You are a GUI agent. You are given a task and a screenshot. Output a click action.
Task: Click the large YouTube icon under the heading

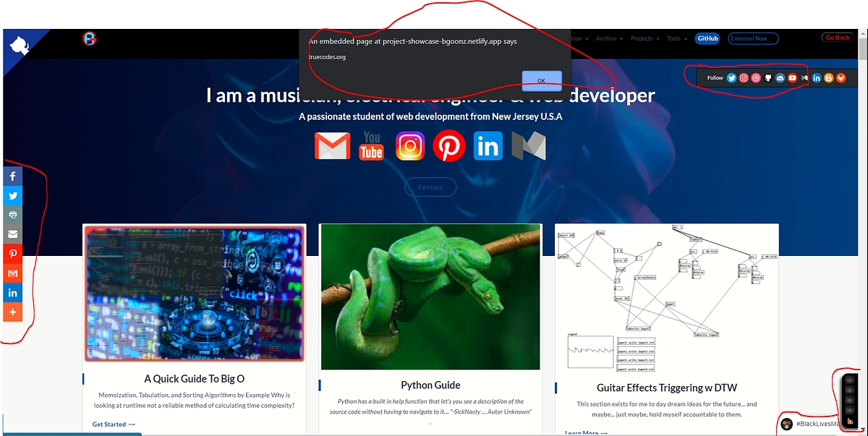coord(371,146)
